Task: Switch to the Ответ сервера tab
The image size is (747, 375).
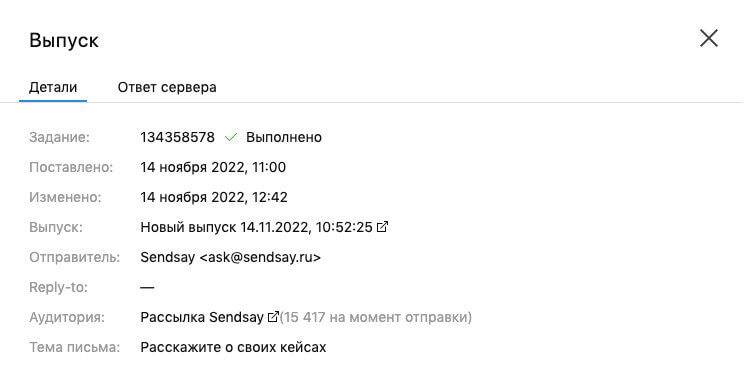Action: coord(167,87)
